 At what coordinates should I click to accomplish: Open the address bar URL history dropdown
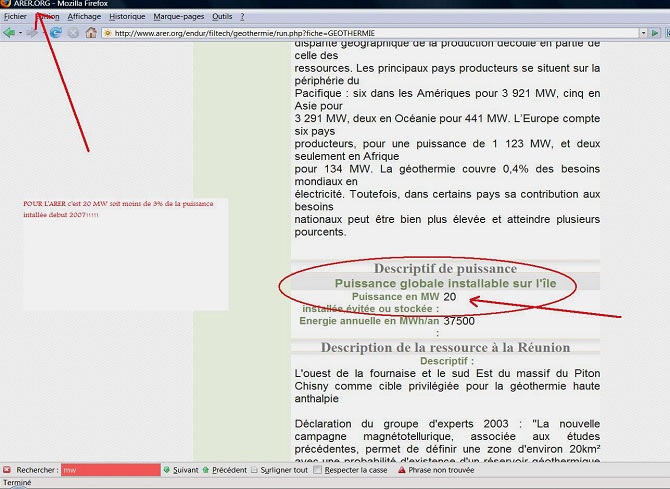tap(643, 33)
